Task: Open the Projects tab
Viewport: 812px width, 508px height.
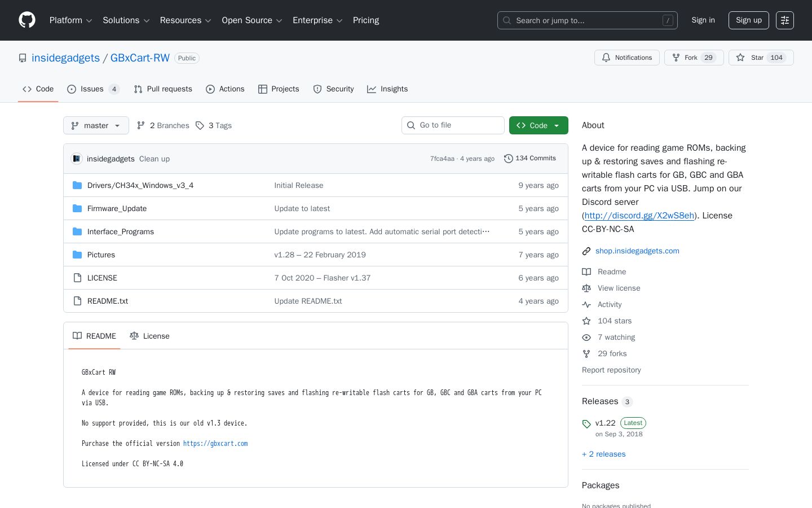Action: pos(279,89)
